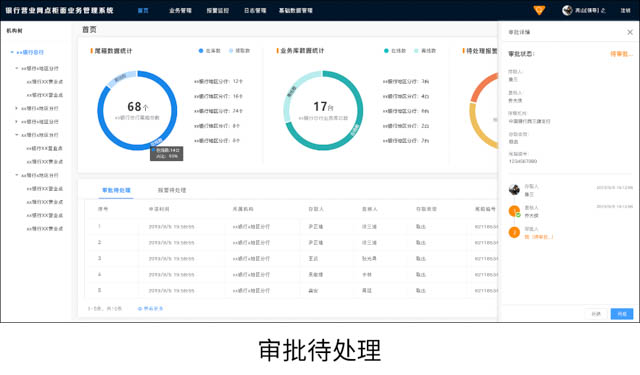This screenshot has height=375, width=640.
Task: Select table row number 3 in 审批待处理
Action: click(x=291, y=258)
